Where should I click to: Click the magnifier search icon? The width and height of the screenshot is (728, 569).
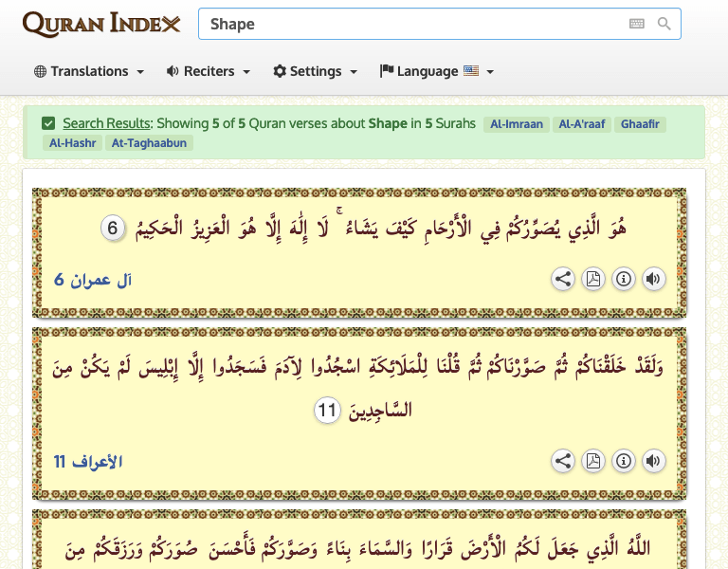pos(664,24)
